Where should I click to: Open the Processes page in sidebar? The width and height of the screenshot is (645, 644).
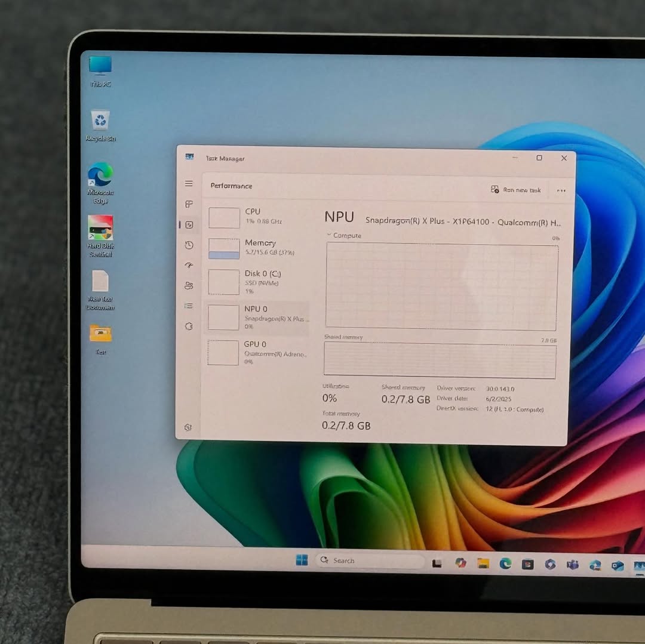pyautogui.click(x=189, y=204)
